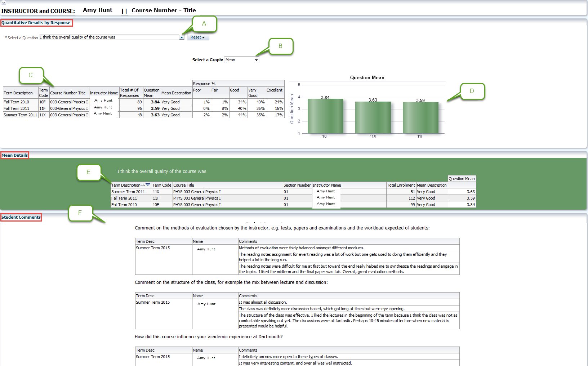
Task: Open the Select a Graph dropdown
Action: [x=256, y=60]
